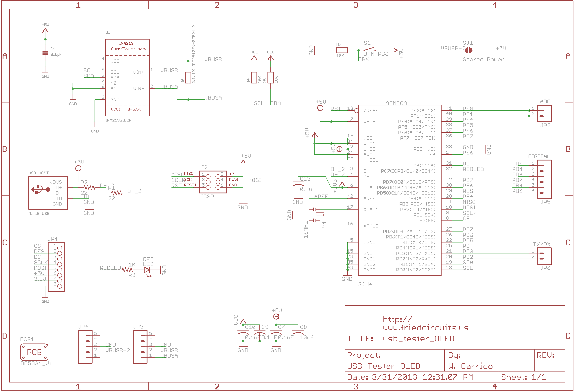Screen dimensions: 574x392
Task: Select the JP1 eight-pin header
Action: (x=56, y=267)
